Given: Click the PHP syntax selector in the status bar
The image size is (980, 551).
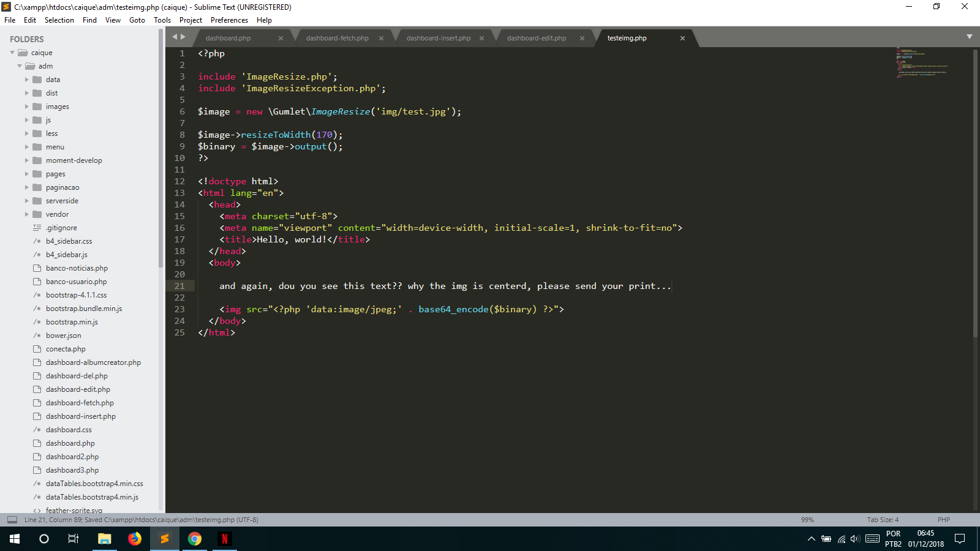Looking at the screenshot, I should [943, 519].
